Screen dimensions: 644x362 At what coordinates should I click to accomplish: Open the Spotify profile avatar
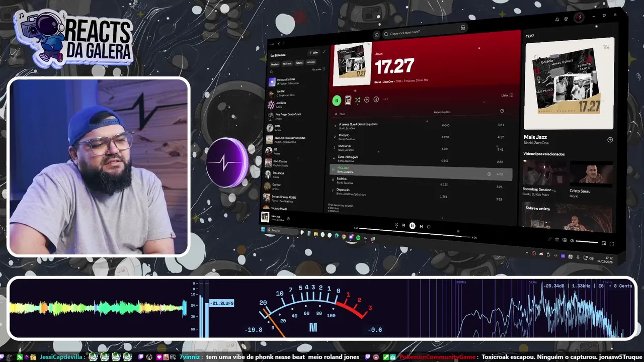point(579,18)
